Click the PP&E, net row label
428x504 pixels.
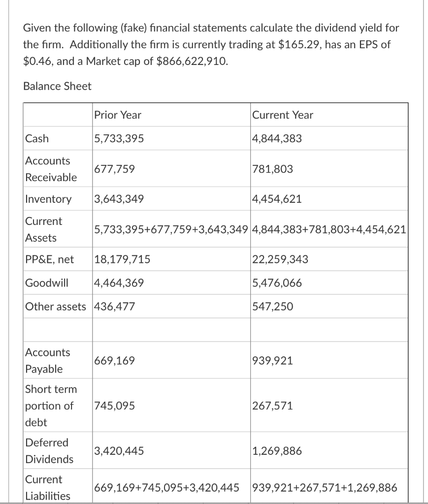[49, 259]
